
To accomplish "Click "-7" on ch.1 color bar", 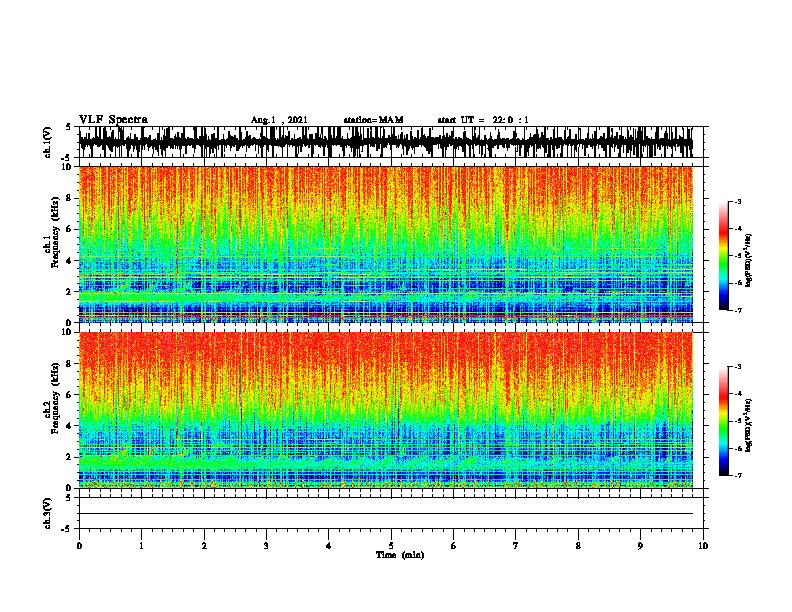I will [x=738, y=310].
